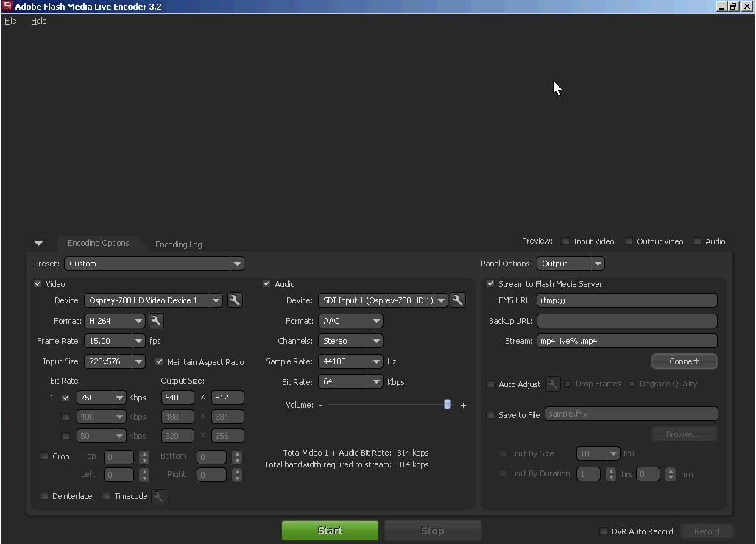The width and height of the screenshot is (756, 544).
Task: Toggle the 750 Kbps bit rate checkbox
Action: tap(66, 398)
